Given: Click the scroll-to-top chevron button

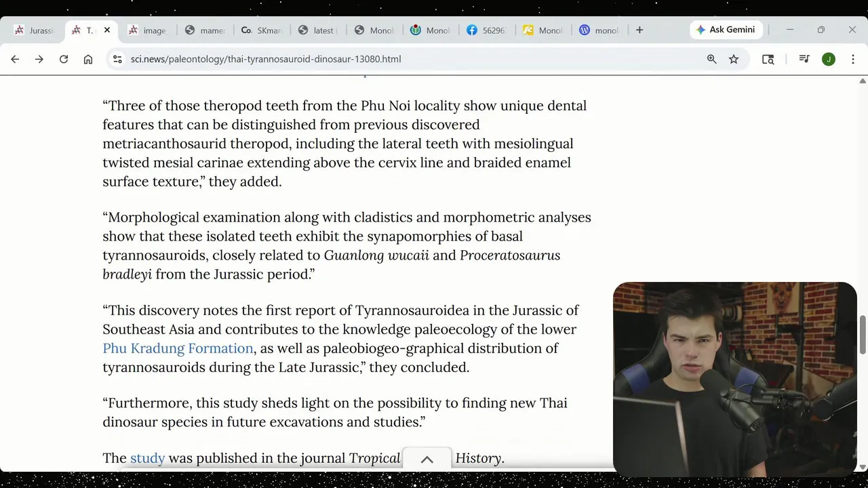Looking at the screenshot, I should [x=427, y=459].
